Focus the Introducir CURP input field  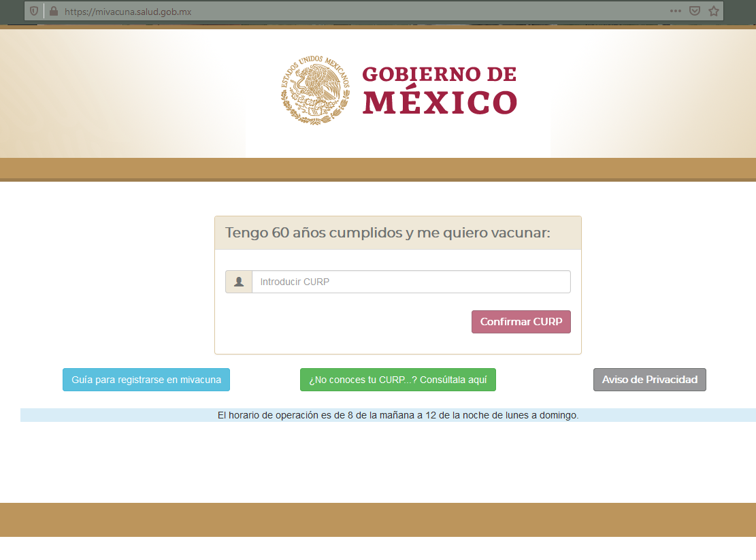(x=411, y=282)
